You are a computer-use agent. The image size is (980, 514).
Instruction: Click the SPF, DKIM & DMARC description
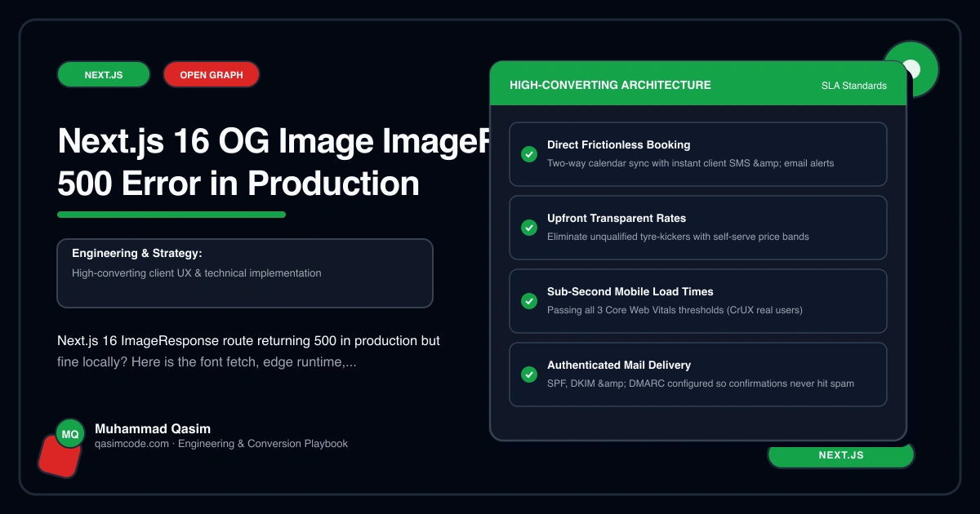point(701,383)
